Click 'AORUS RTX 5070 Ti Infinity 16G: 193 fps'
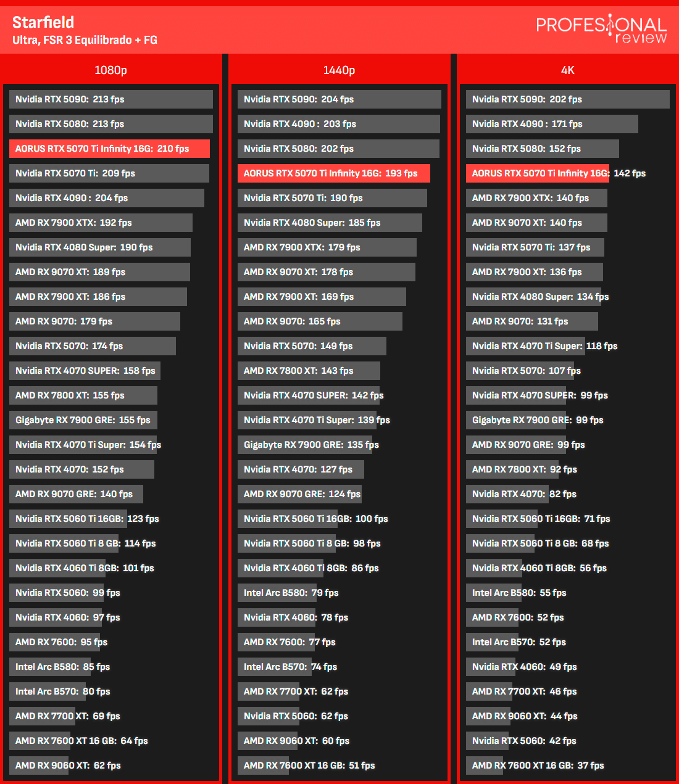This screenshot has height=784, width=679. (334, 173)
